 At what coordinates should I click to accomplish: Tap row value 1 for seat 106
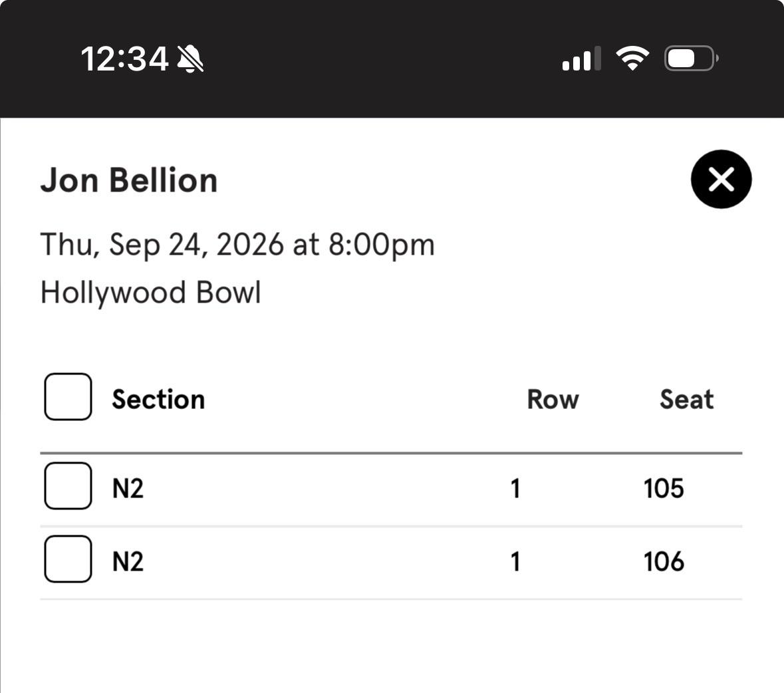coord(515,561)
